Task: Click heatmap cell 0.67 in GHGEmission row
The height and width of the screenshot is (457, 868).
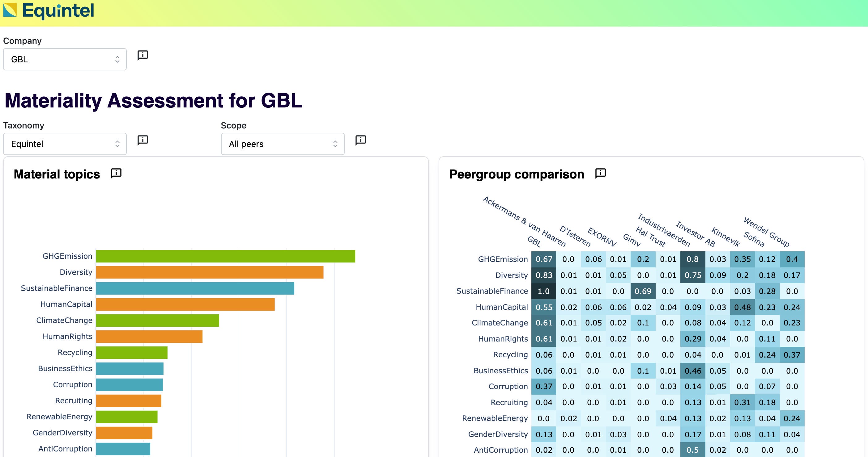Action: (543, 259)
